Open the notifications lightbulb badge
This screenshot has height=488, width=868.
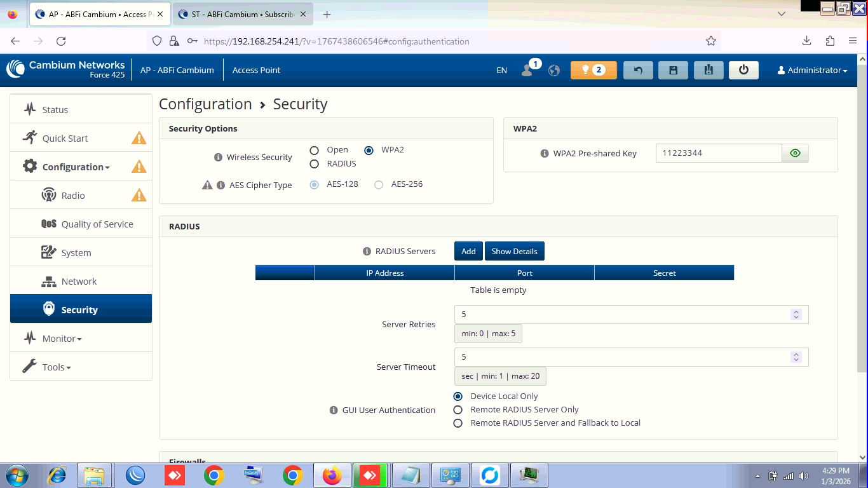tap(593, 70)
